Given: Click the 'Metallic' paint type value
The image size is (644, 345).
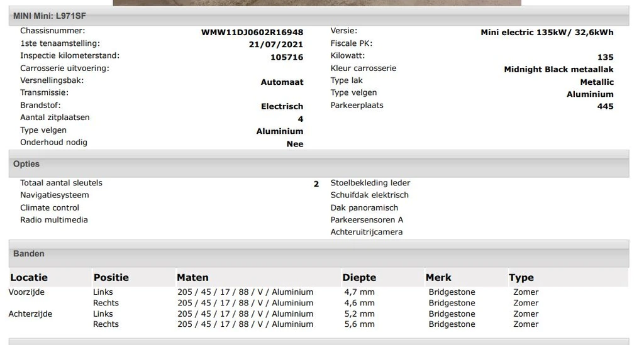Looking at the screenshot, I should [597, 82].
